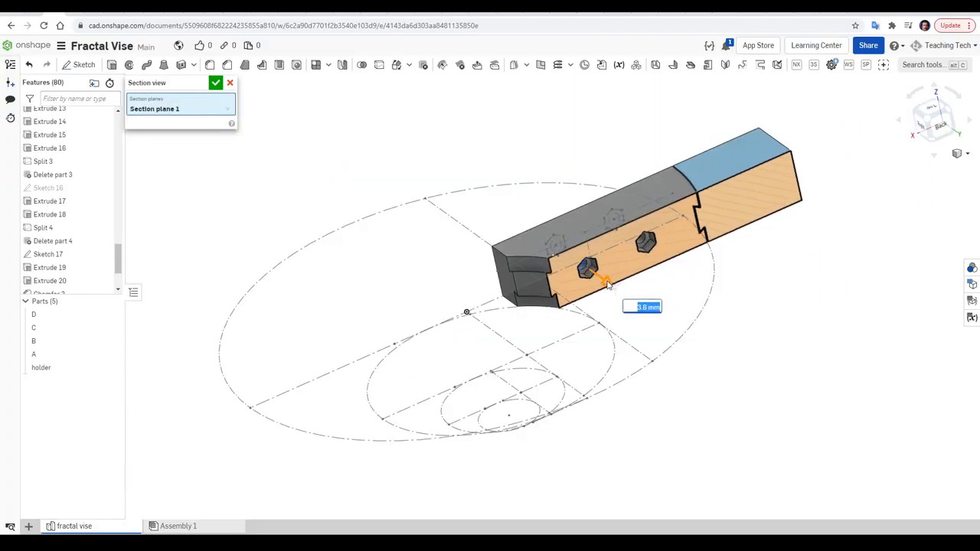Screen dimensions: 980x551
Task: Click the 3.8 mm dimension input
Action: (642, 307)
